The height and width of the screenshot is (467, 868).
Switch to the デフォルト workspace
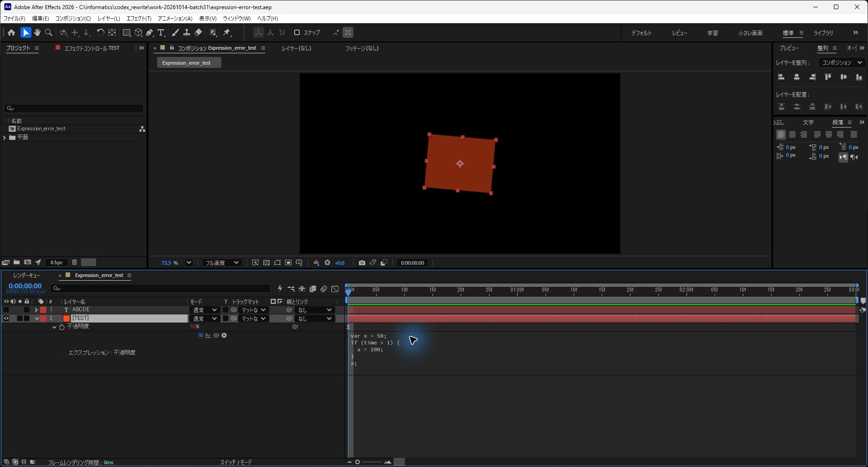click(641, 33)
